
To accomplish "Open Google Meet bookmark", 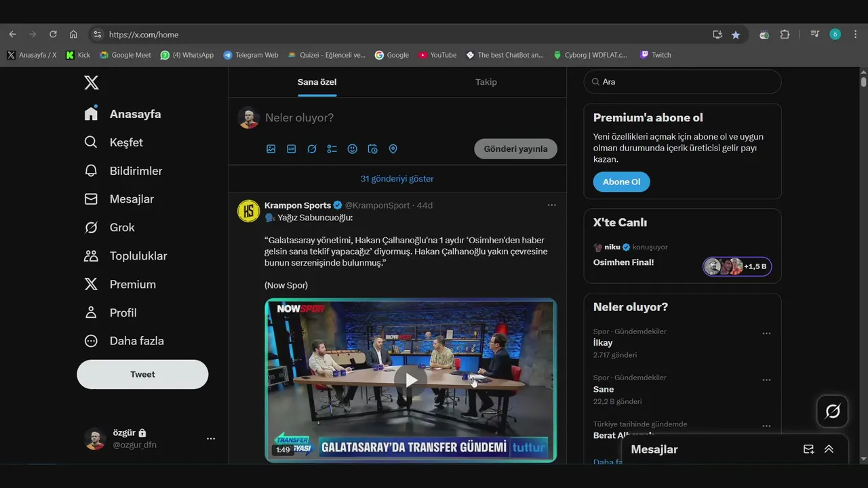I will pyautogui.click(x=125, y=55).
